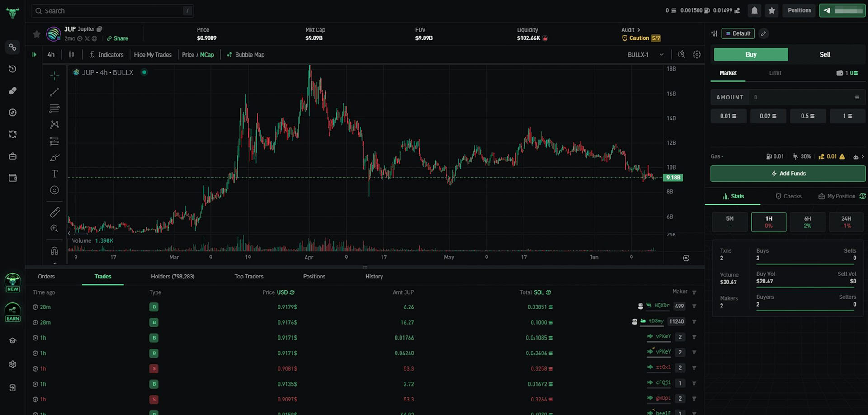
Task: Switch to the Top Traders tab
Action: coord(249,277)
